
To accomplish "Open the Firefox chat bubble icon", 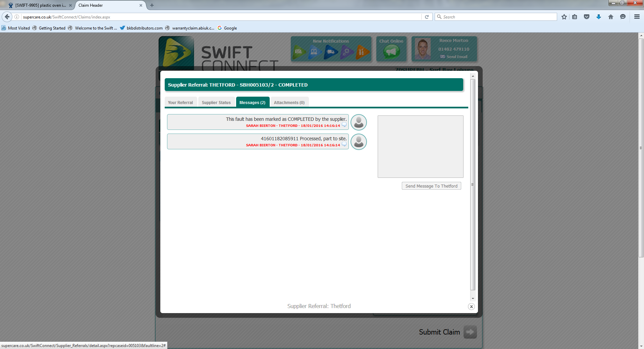I will coord(623,17).
